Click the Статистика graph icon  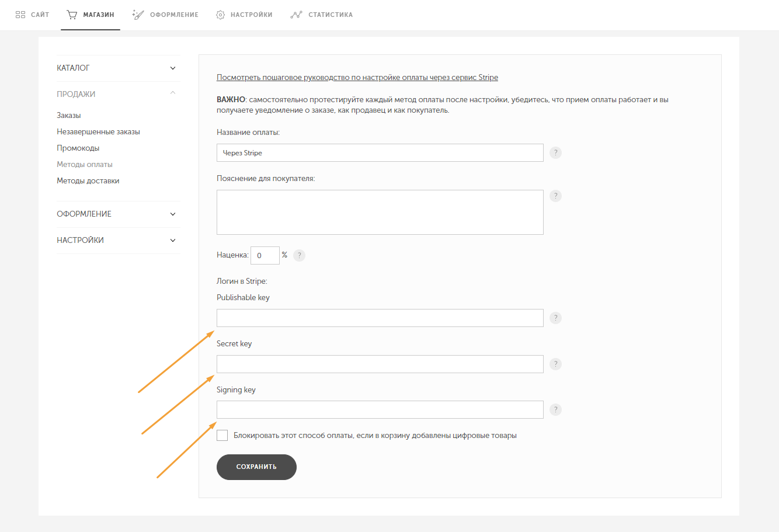tap(296, 15)
